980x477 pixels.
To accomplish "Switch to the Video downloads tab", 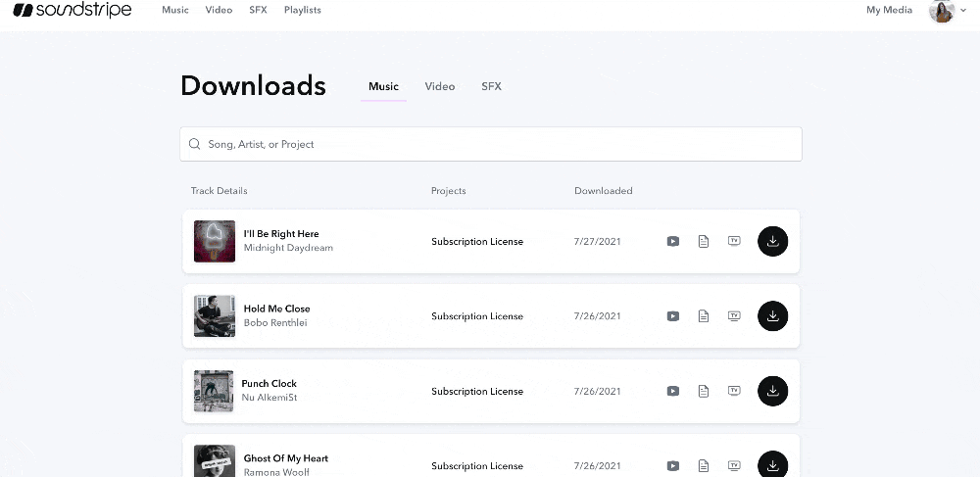I will pos(440,86).
